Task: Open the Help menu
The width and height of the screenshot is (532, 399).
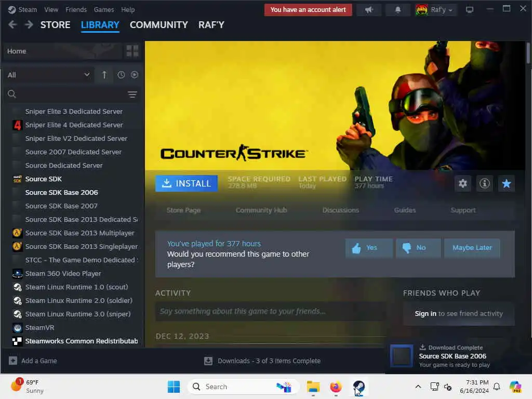Action: point(128,9)
